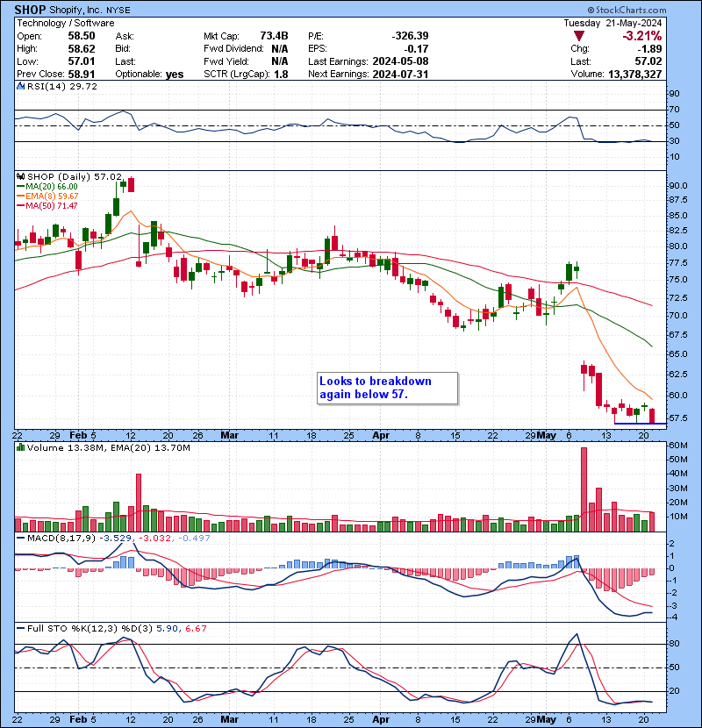Image resolution: width=702 pixels, height=728 pixels.
Task: Click the MA(20) 66.00 legend entry
Action: [47, 187]
